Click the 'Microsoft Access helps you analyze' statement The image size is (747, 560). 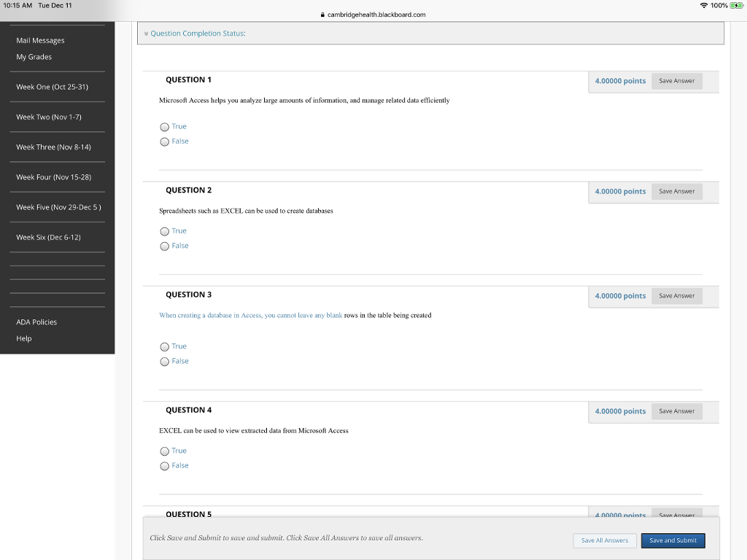pyautogui.click(x=304, y=101)
